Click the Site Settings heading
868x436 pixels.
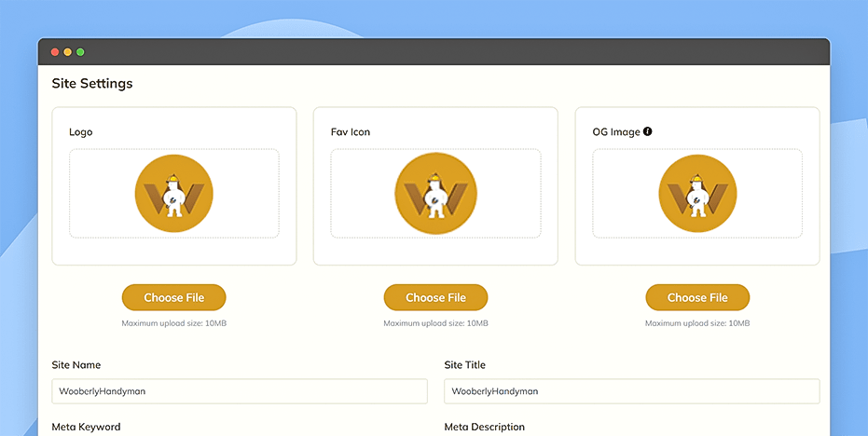click(92, 84)
